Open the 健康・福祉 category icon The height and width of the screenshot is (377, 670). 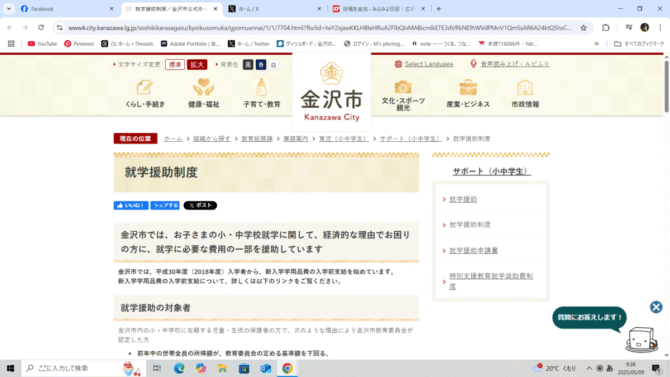(x=203, y=94)
